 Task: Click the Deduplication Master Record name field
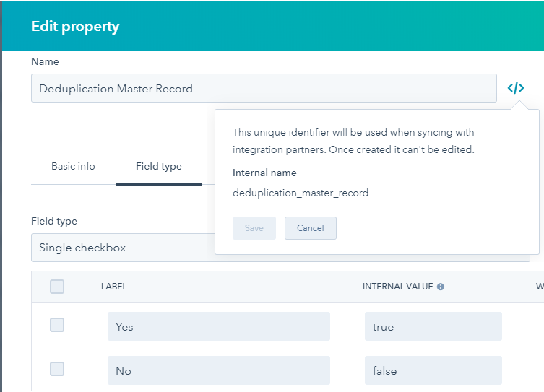264,88
